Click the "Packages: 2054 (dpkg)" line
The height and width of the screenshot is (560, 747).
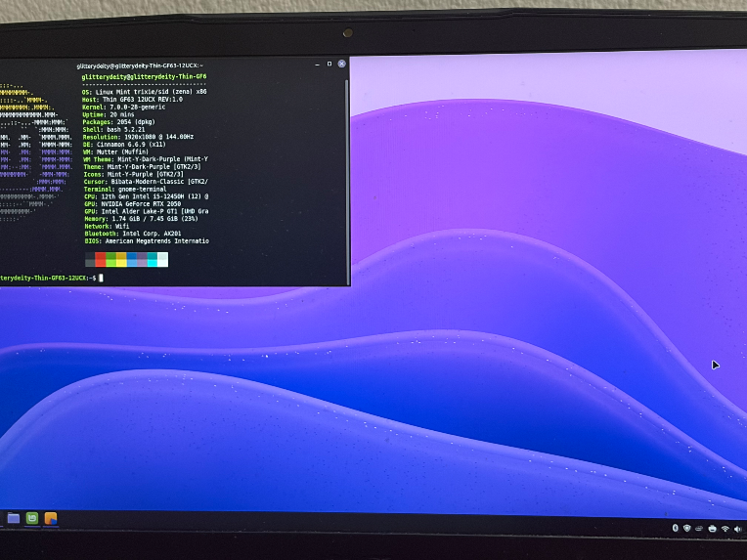(118, 122)
